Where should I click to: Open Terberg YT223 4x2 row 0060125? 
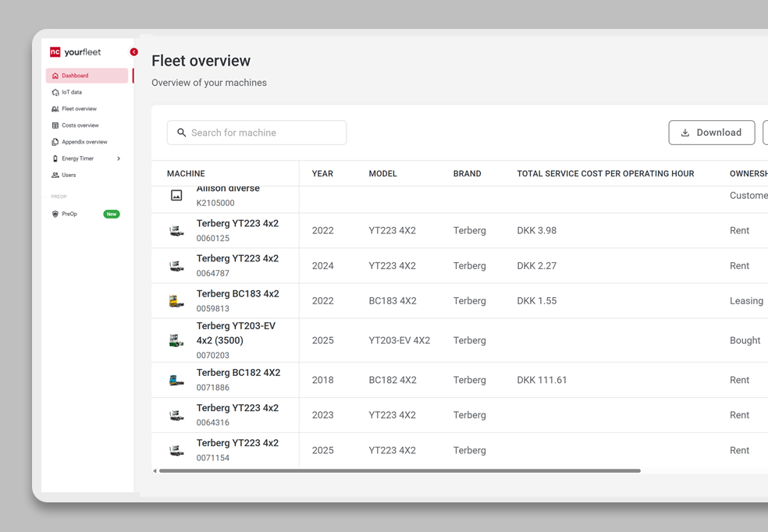[237, 224]
